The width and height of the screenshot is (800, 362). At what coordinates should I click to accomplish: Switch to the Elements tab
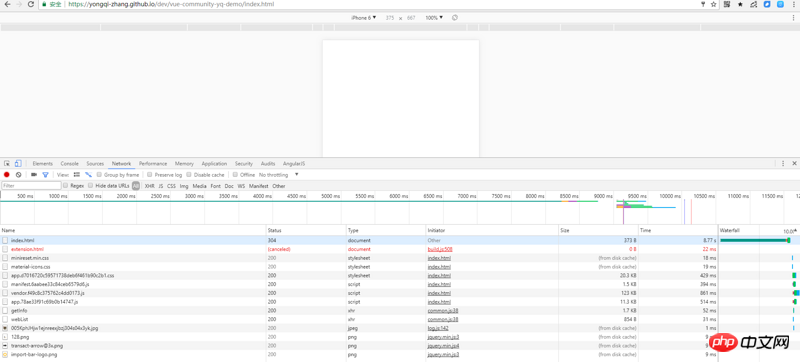tap(42, 164)
